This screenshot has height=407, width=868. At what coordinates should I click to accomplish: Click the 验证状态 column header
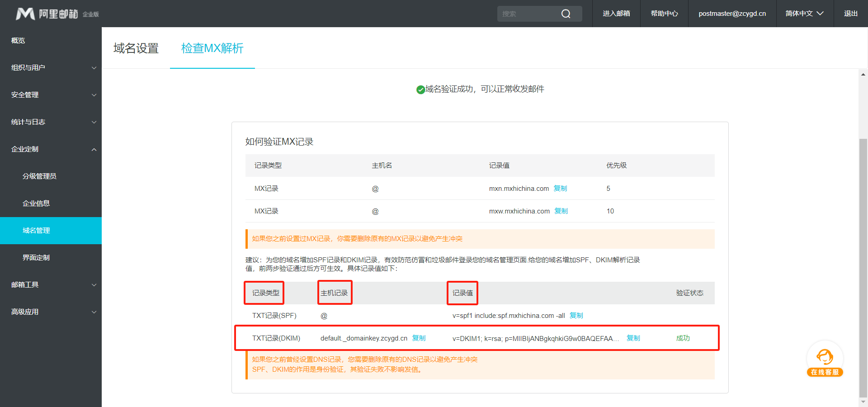coord(690,293)
